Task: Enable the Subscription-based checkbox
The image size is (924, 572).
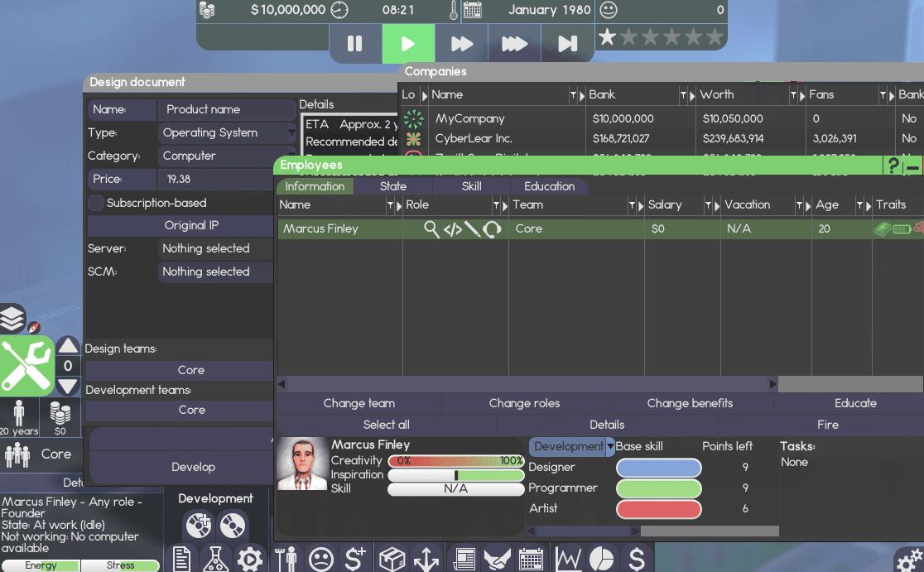Action: pos(95,203)
